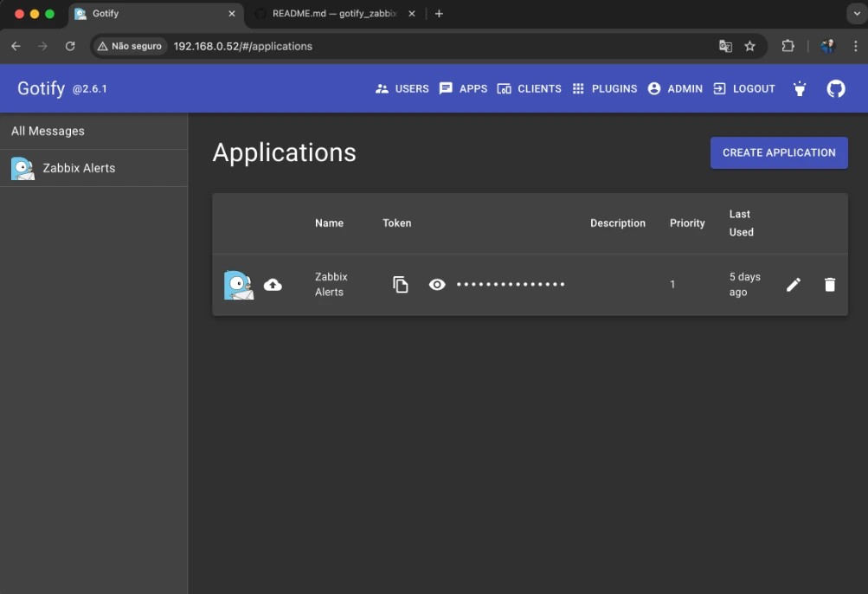The height and width of the screenshot is (594, 868).
Task: Reveal the hidden Zabbix Alerts token
Action: (x=437, y=284)
